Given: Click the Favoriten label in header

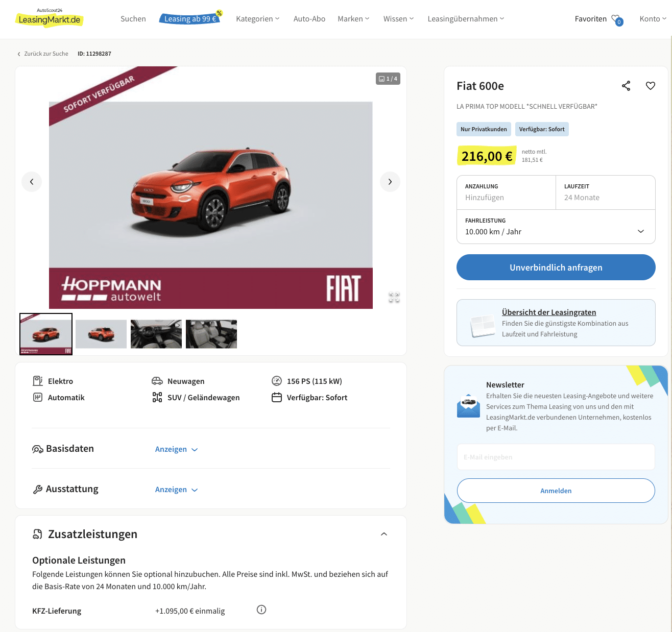Looking at the screenshot, I should coord(591,19).
